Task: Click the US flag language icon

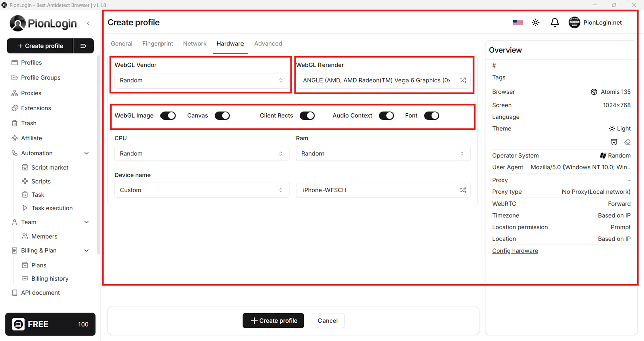Action: (x=518, y=23)
